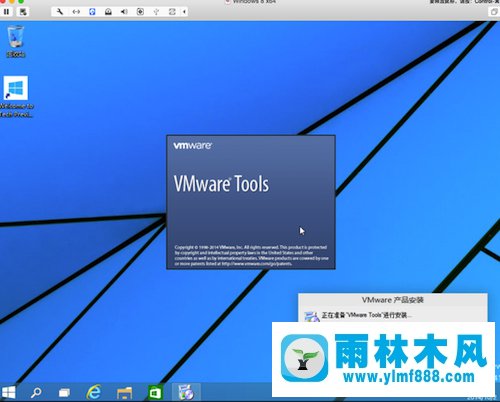This screenshot has height=402, width=500.
Task: Collapse the device toolbar with left arrow
Action: click(x=184, y=12)
